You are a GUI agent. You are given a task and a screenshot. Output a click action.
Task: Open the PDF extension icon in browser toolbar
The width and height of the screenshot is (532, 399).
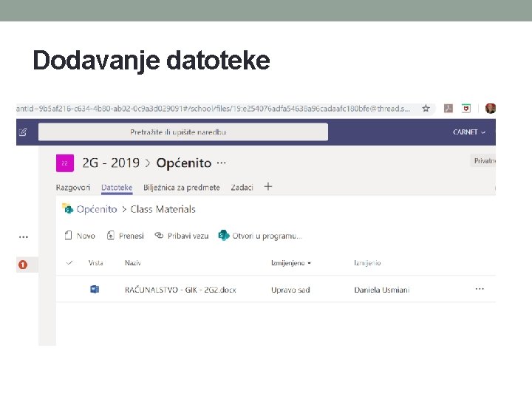click(449, 108)
